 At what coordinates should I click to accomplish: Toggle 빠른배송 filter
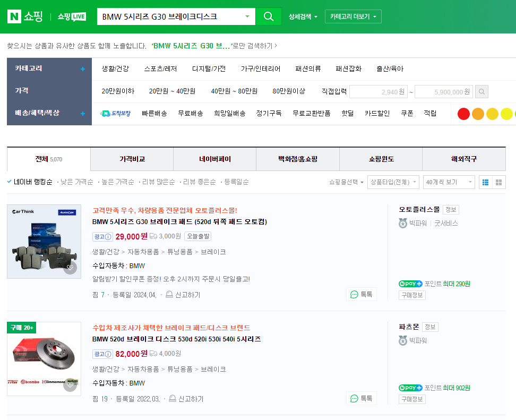(x=154, y=113)
